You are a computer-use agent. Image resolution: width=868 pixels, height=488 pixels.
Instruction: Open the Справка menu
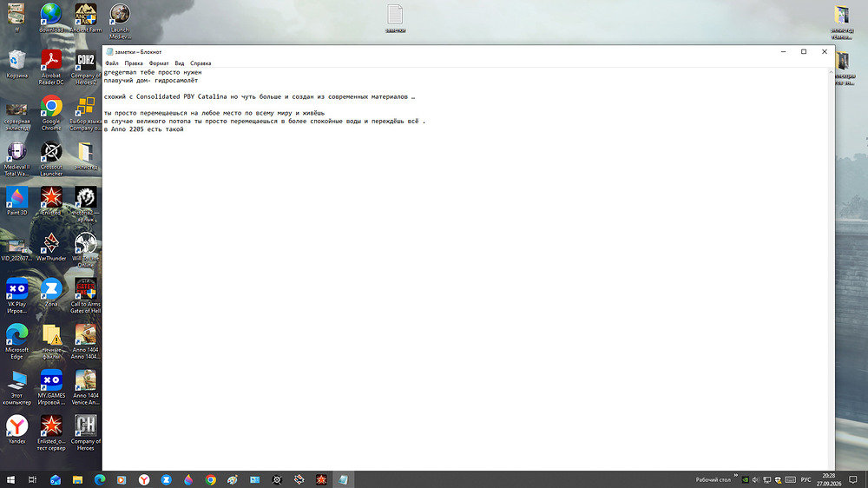(201, 63)
